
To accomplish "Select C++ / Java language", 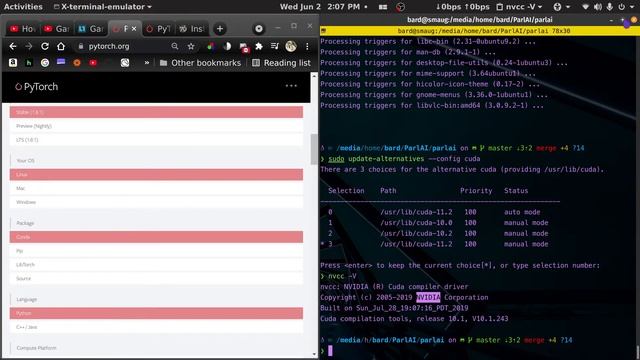I will point(156,327).
